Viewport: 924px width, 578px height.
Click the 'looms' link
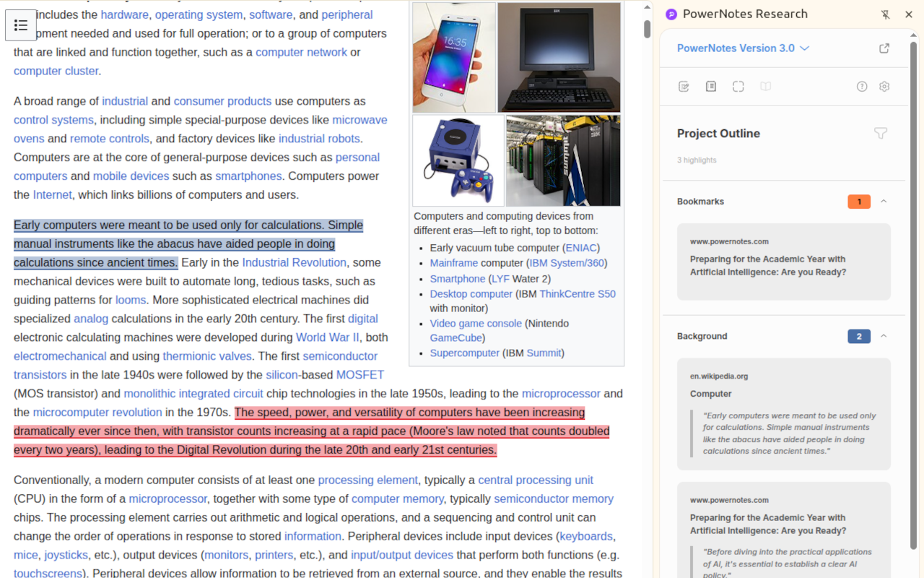coord(131,300)
